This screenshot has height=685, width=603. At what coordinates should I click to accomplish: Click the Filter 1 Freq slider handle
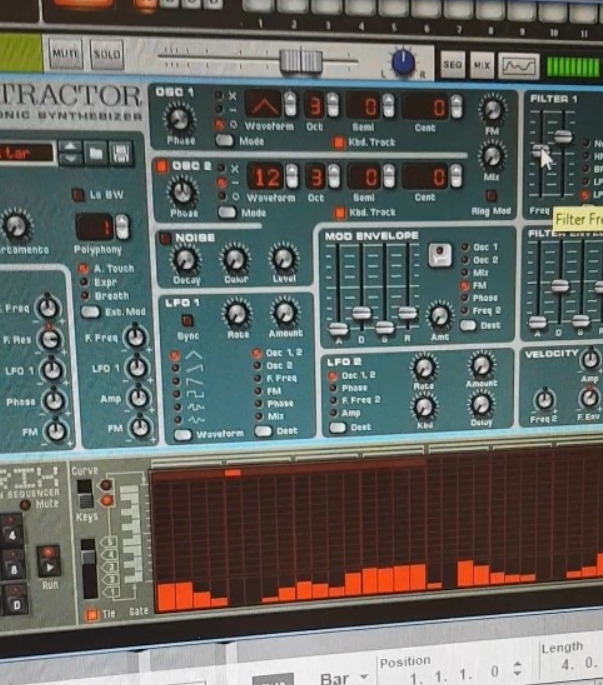coord(540,151)
